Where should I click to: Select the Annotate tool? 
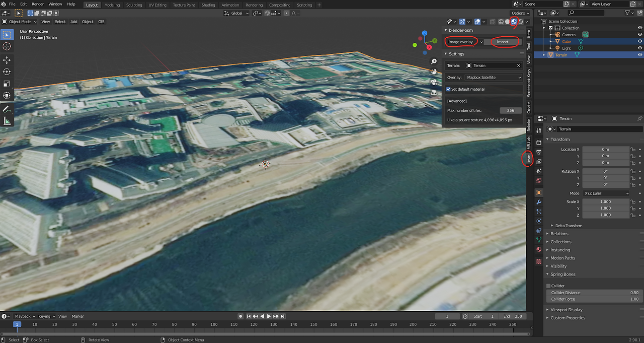click(x=7, y=109)
